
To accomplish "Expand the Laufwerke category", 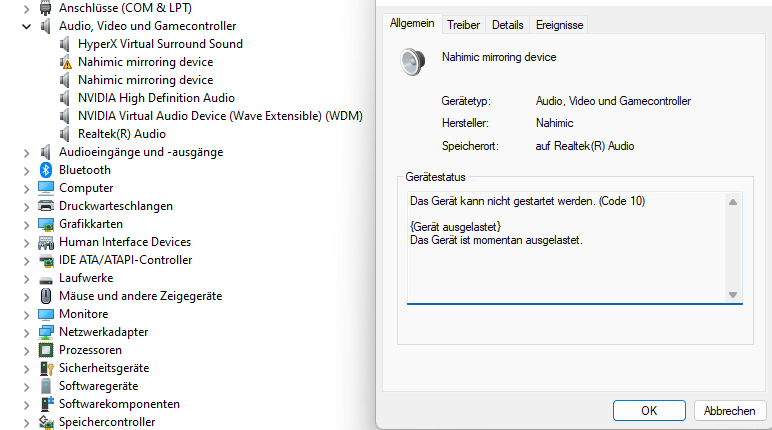I will (x=26, y=278).
